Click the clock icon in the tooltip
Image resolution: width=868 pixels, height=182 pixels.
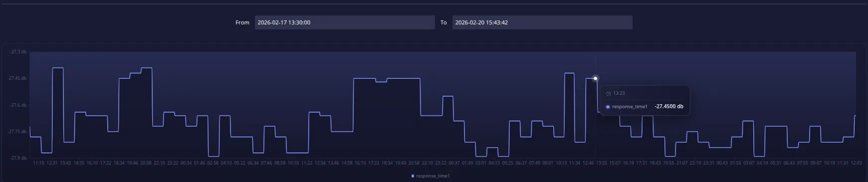pyautogui.click(x=608, y=94)
